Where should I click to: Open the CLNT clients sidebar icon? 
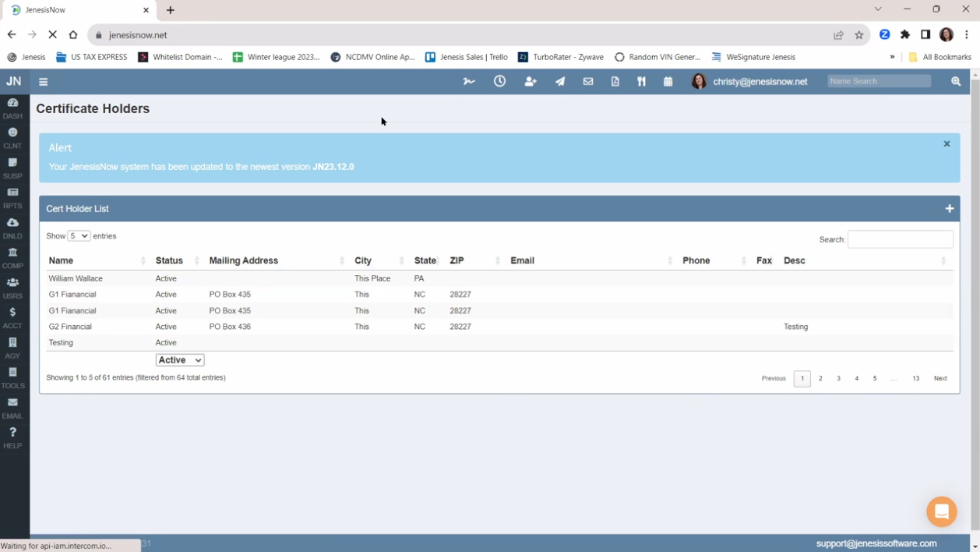pos(12,137)
